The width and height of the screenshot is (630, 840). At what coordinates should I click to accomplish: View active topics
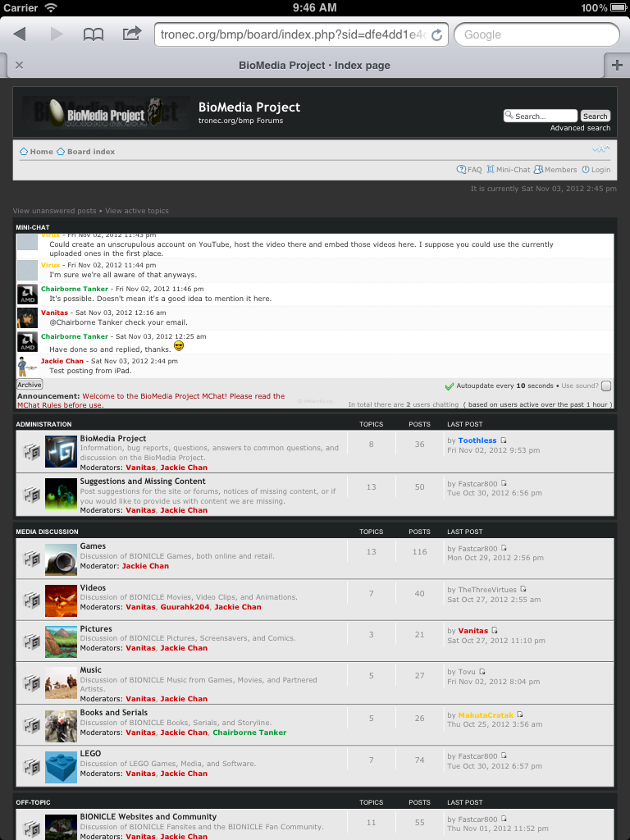[137, 211]
